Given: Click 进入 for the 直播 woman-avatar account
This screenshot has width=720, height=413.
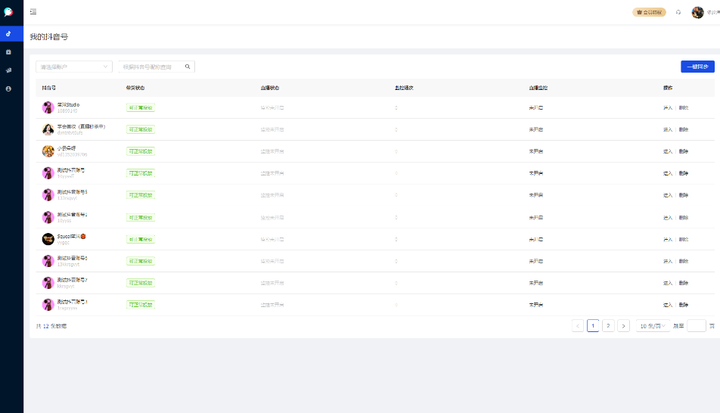Looking at the screenshot, I should 668,130.
